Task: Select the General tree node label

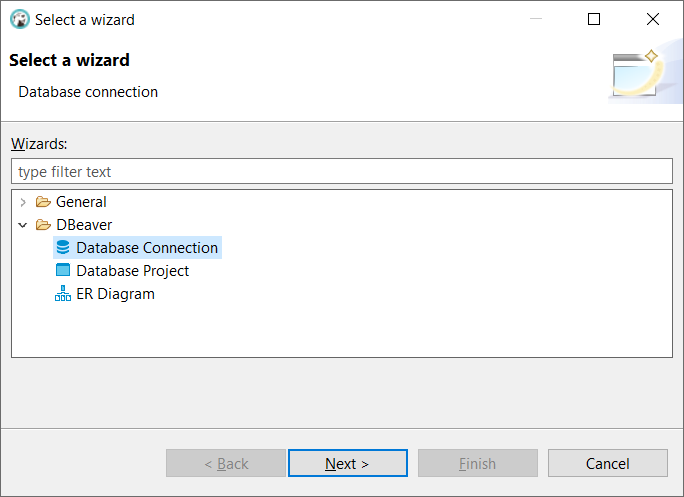Action: point(81,202)
